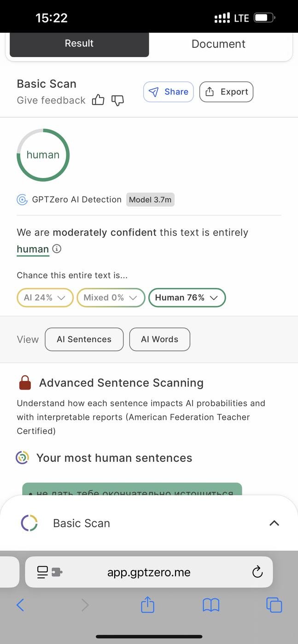This screenshot has height=644, width=298.
Task: Expand the Human 76% dropdown
Action: 187,298
